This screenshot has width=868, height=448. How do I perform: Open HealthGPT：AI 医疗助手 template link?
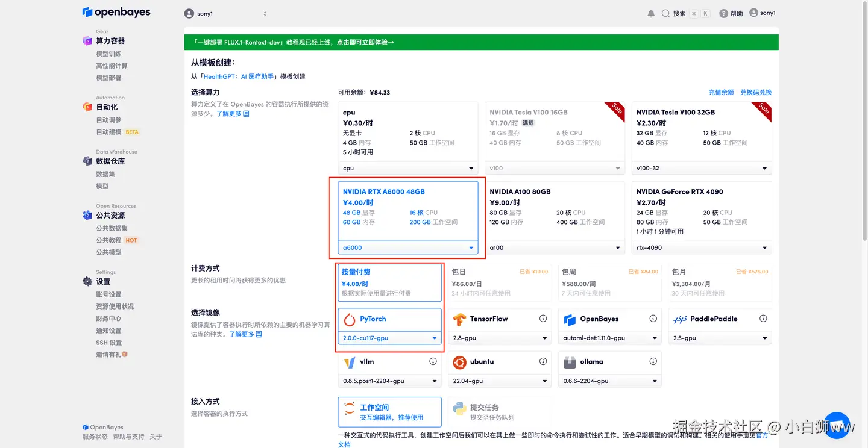(238, 76)
